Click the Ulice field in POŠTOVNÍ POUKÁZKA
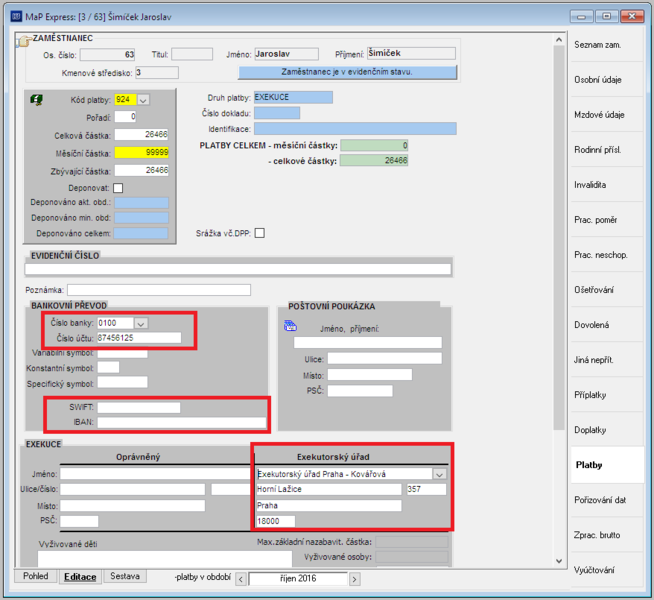The height and width of the screenshot is (600, 654). 385,358
